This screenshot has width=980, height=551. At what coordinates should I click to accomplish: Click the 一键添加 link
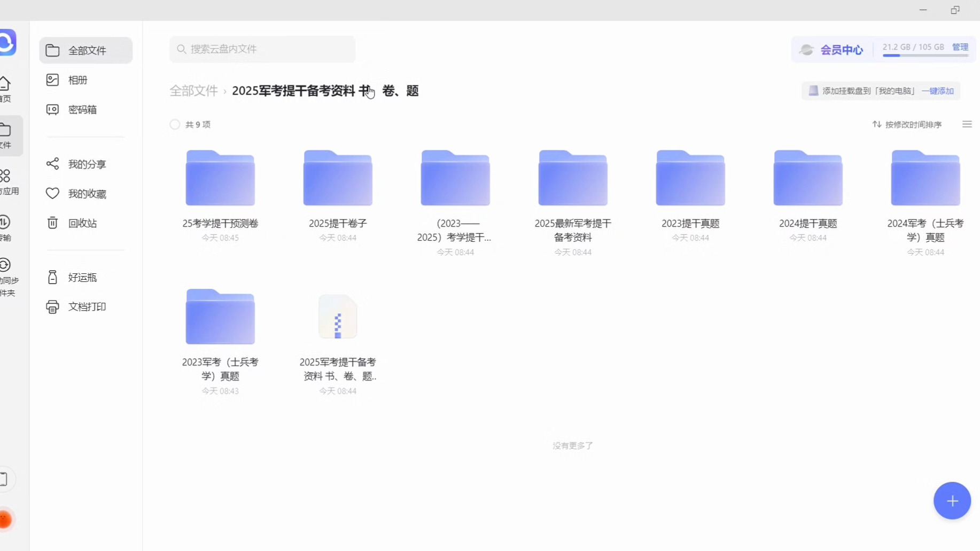938,91
